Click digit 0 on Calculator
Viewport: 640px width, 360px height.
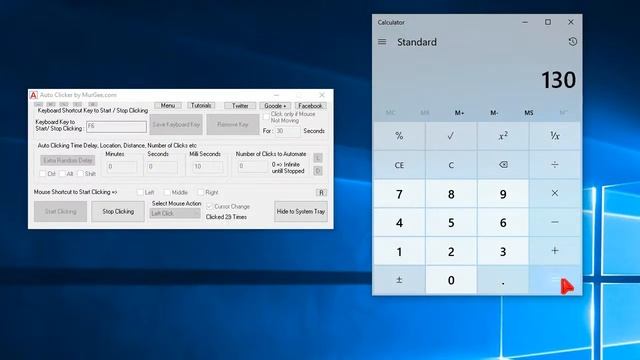tap(451, 280)
